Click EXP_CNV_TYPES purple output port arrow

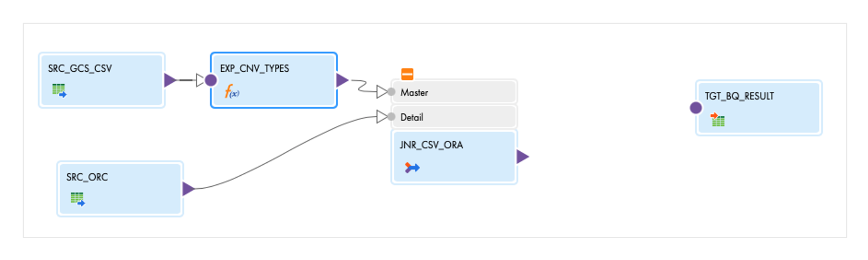(342, 80)
